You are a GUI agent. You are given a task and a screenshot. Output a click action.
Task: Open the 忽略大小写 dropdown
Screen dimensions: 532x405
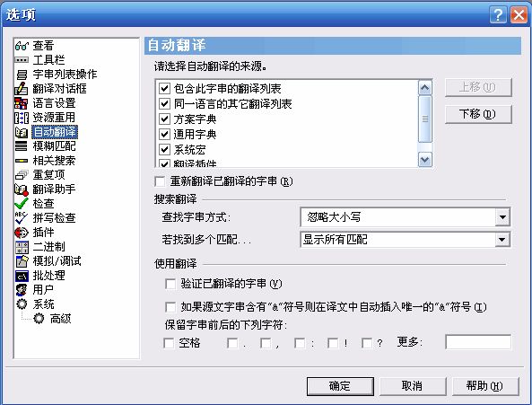tap(502, 217)
